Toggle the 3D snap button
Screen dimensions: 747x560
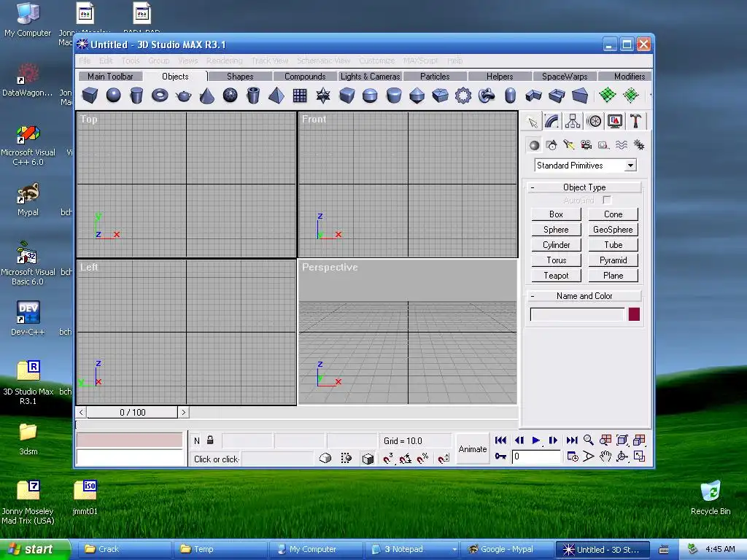tap(388, 459)
